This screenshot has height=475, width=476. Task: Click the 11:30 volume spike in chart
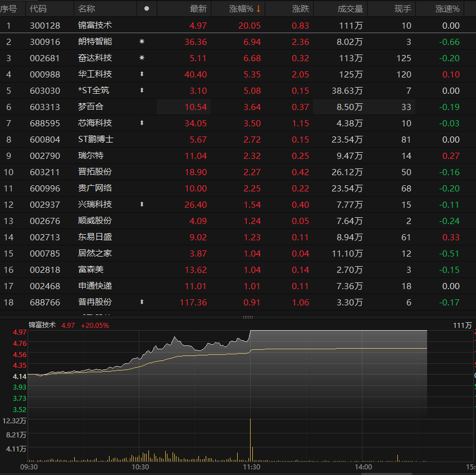[x=250, y=438]
